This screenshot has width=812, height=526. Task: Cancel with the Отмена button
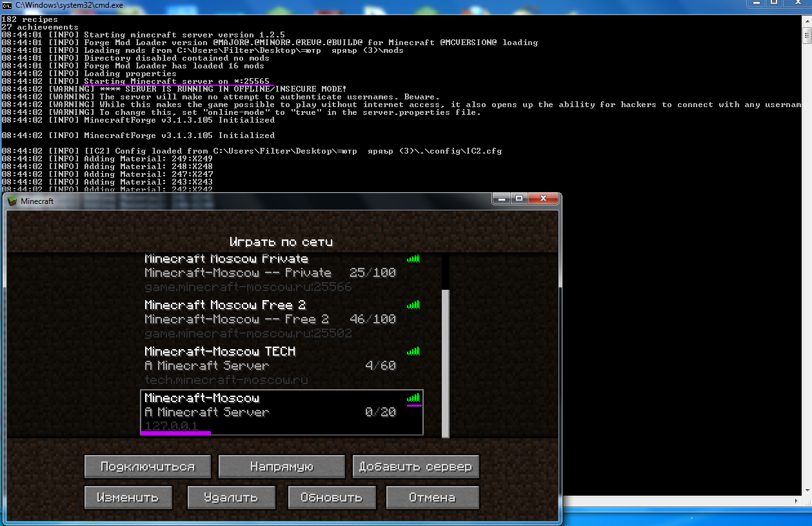coord(432,498)
